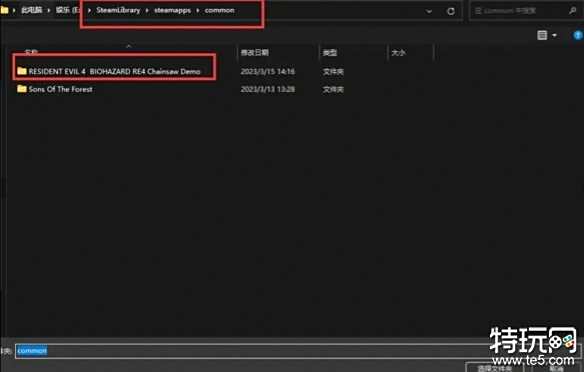The height and width of the screenshot is (372, 584).
Task: Open the RESIDENT EVIL 4 BIOHAZARD RE4 Chainsaw Demo folder
Action: click(114, 71)
